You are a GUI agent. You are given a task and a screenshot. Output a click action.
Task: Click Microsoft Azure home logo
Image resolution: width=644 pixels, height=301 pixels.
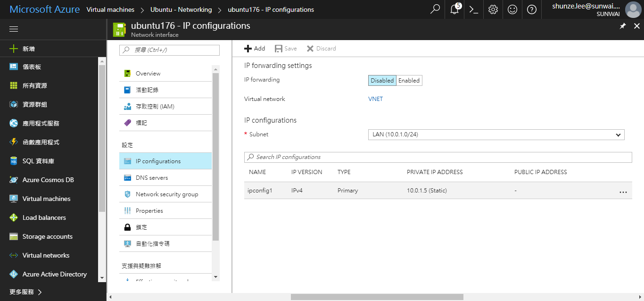(x=45, y=9)
